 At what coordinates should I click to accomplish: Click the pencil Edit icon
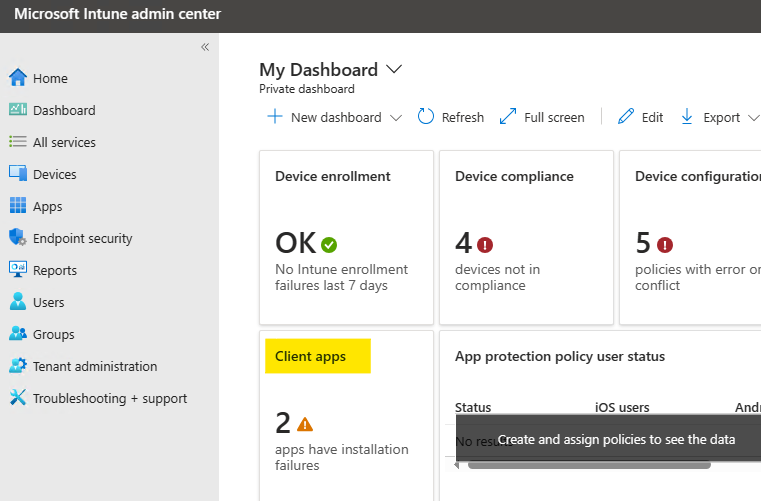pos(626,117)
